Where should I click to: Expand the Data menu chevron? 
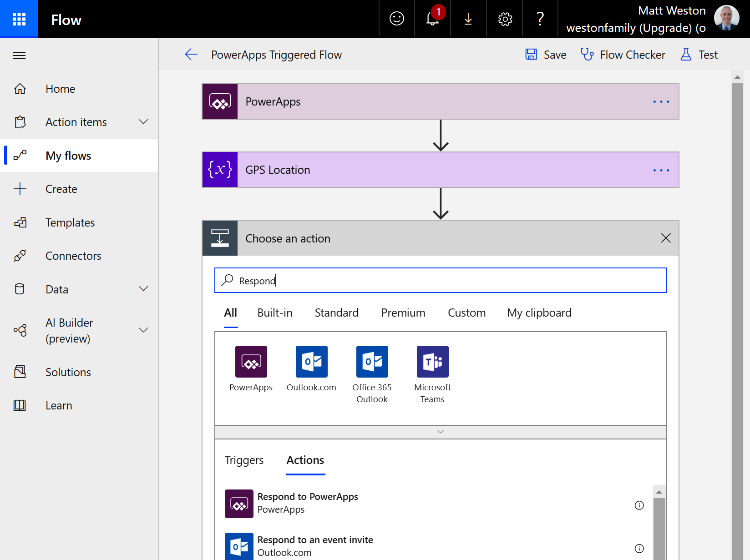pyautogui.click(x=143, y=289)
